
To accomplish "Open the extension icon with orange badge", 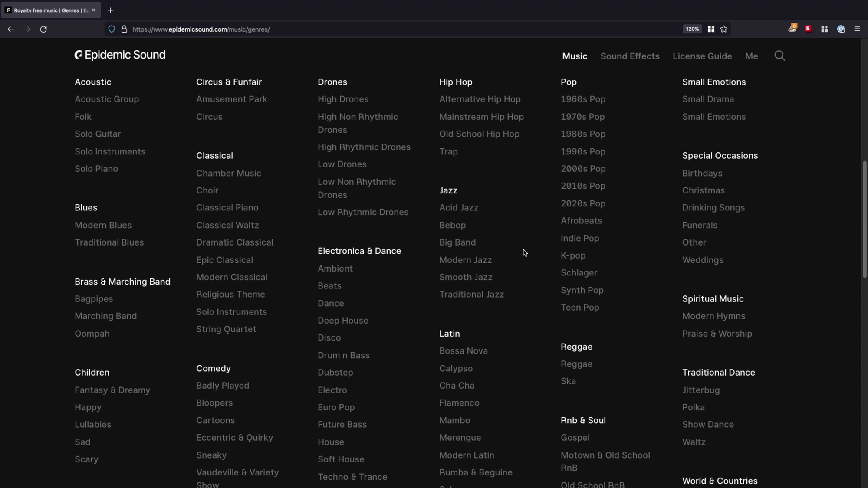I will pos(792,29).
